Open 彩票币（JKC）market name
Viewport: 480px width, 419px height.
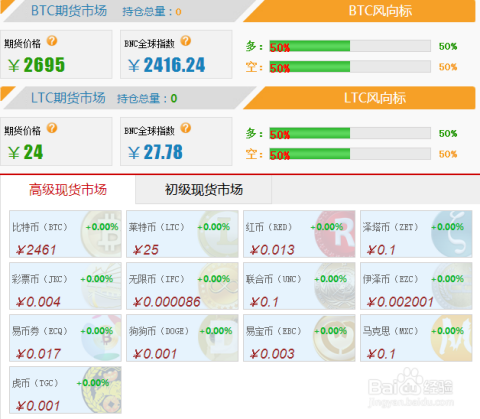40,279
